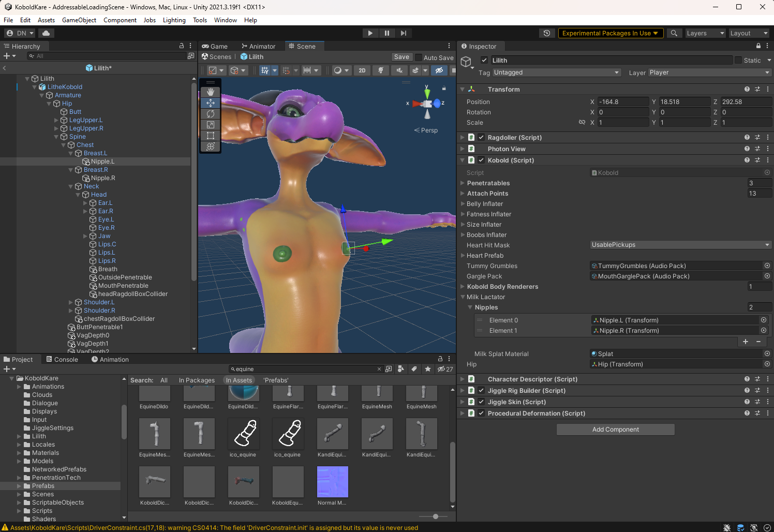Toggle scene visibility hidden-eye icon
The height and width of the screenshot is (532, 774).
[x=439, y=70]
